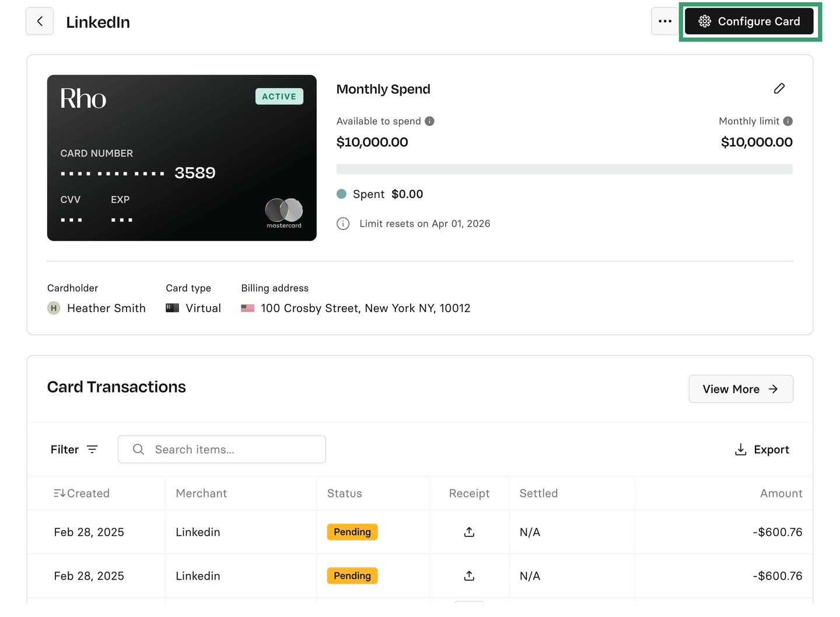Click info icon beside Available to spend

429,121
